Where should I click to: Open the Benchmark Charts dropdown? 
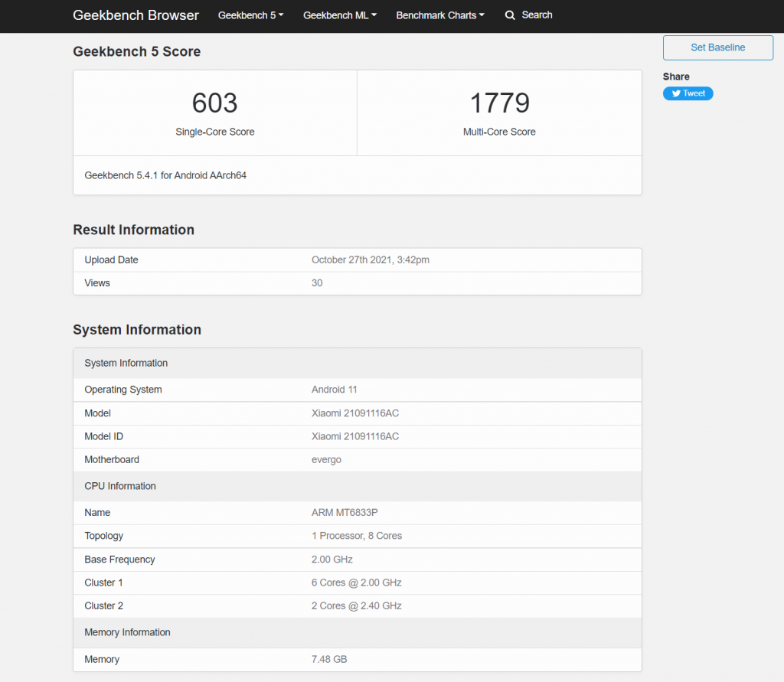[x=439, y=15]
